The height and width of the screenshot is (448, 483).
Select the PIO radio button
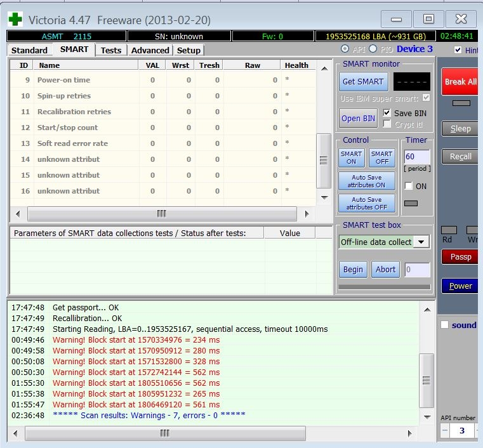click(373, 49)
